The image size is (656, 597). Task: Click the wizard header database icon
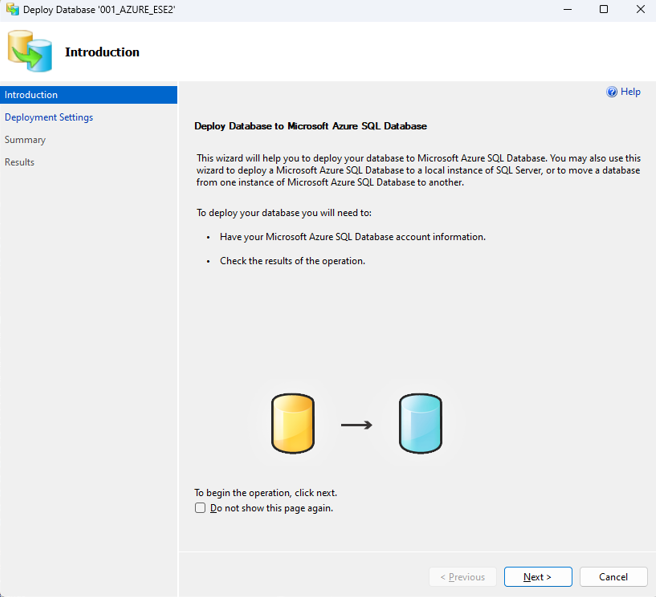[x=30, y=51]
